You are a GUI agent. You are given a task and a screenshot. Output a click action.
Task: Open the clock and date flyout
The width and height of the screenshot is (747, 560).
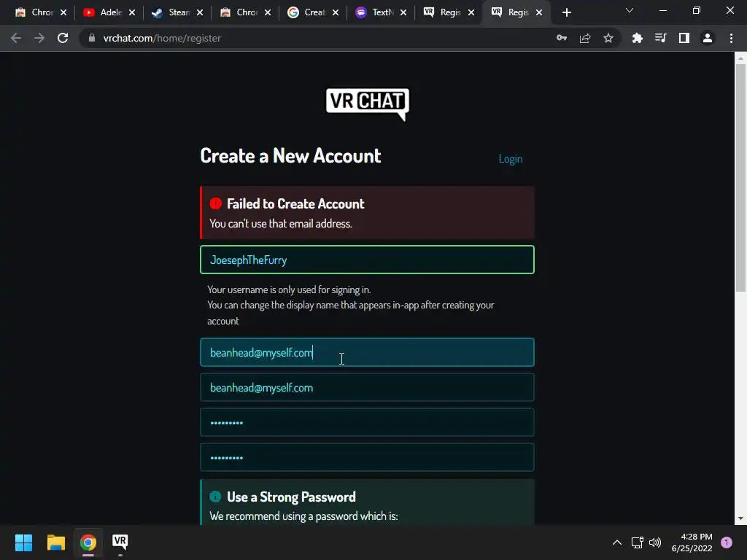pyautogui.click(x=692, y=542)
